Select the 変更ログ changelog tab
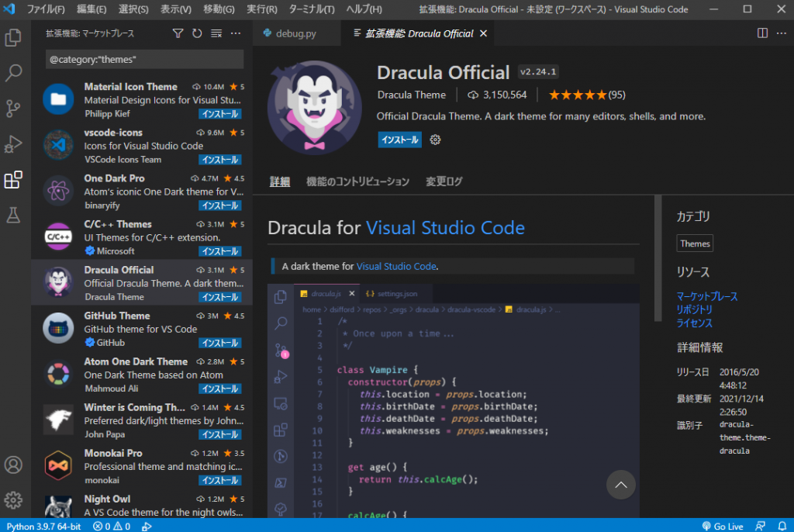The height and width of the screenshot is (532, 794). coord(444,181)
